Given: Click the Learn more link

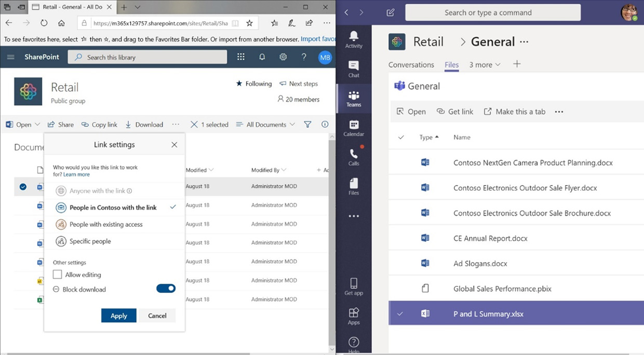Looking at the screenshot, I should (76, 175).
